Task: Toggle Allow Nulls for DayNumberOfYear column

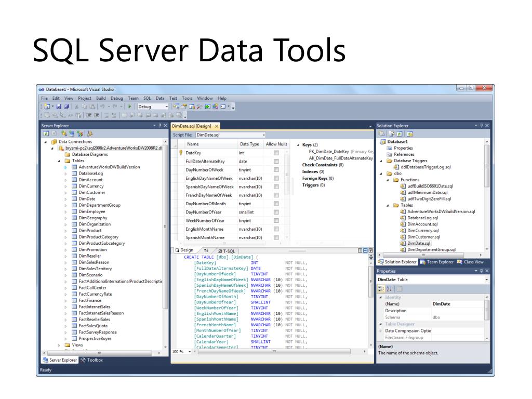Action: [276, 212]
